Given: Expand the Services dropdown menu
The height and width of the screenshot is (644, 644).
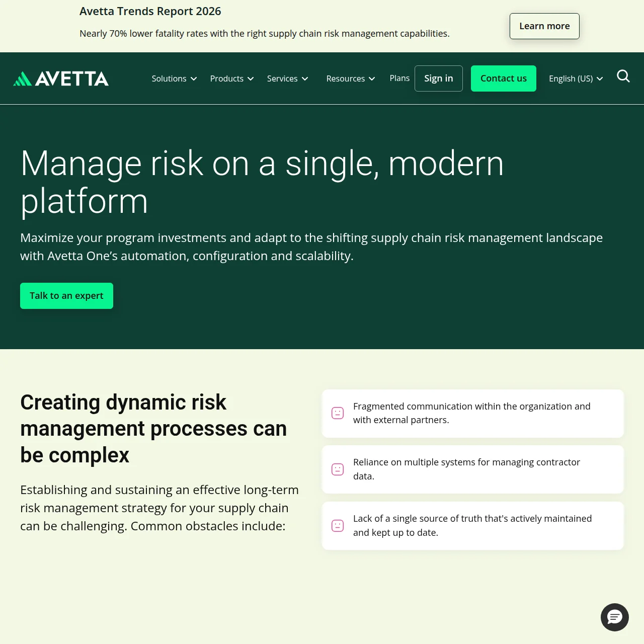Looking at the screenshot, I should (x=287, y=78).
